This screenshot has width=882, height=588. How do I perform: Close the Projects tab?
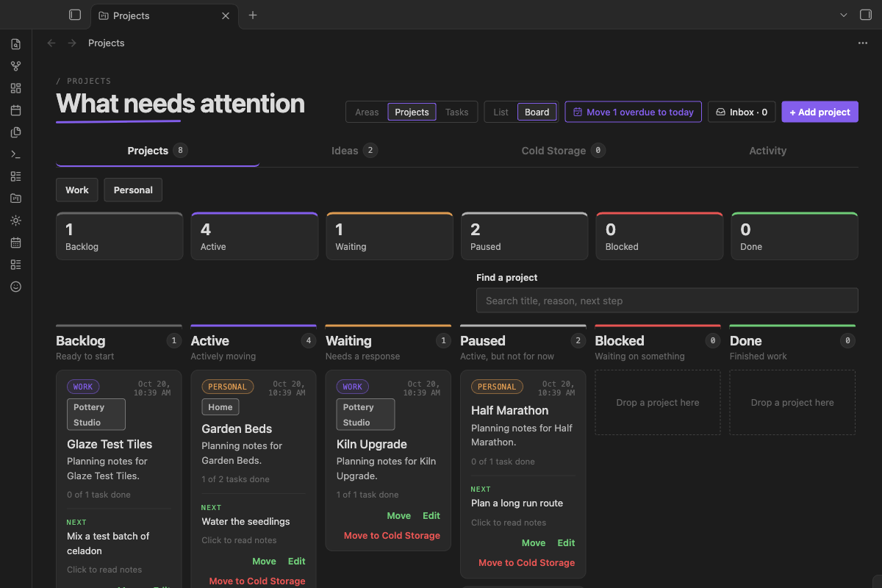tap(226, 15)
